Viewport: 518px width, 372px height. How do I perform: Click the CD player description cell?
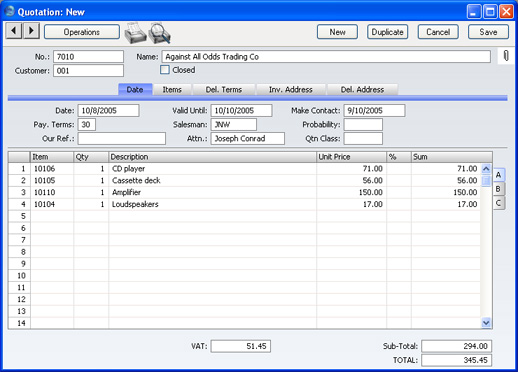(x=212, y=169)
